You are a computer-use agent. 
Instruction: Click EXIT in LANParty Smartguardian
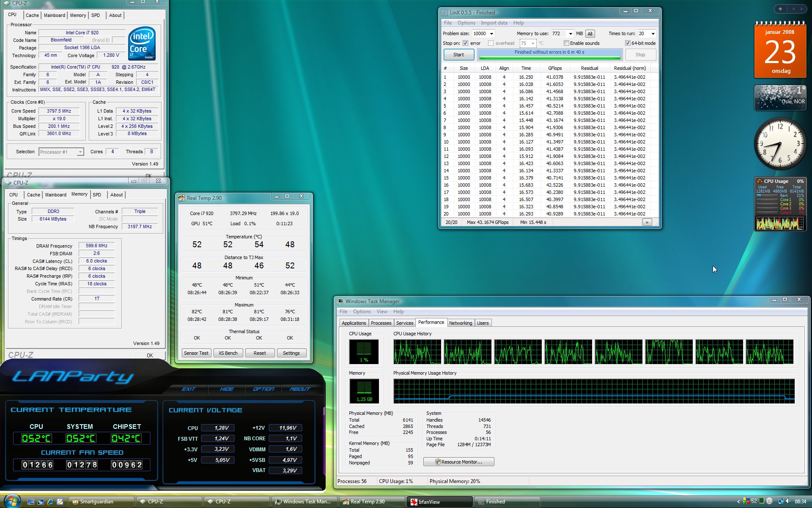click(189, 389)
